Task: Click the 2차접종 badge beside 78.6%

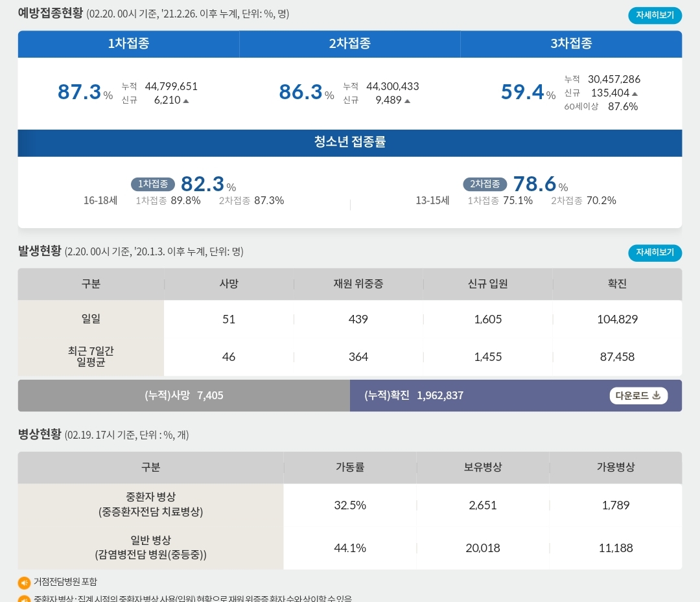Action: point(485,184)
